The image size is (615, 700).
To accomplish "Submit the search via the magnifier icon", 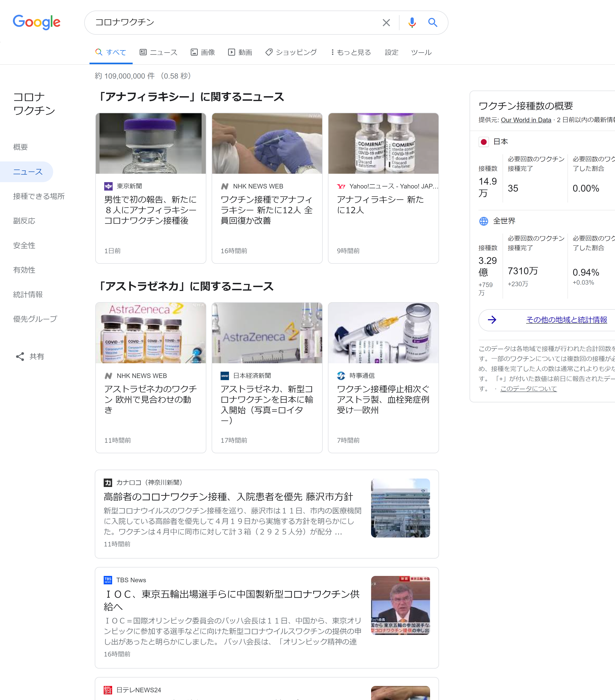I will pyautogui.click(x=433, y=23).
